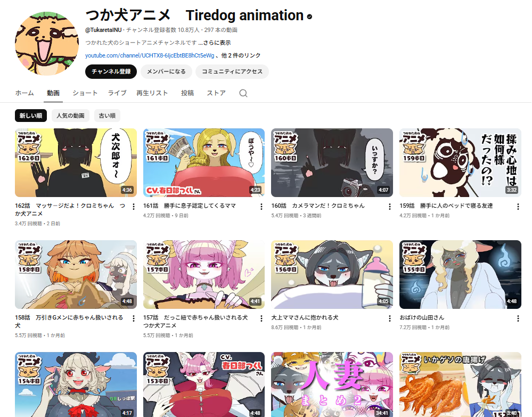Open the three-dot menu for the 162話 video
The image size is (532, 417).
133,206
